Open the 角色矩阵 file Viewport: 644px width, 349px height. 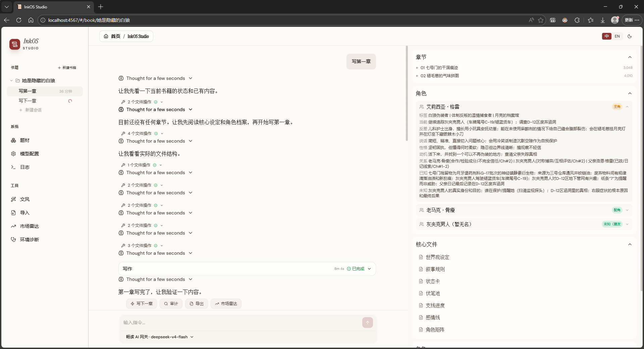coord(435,330)
